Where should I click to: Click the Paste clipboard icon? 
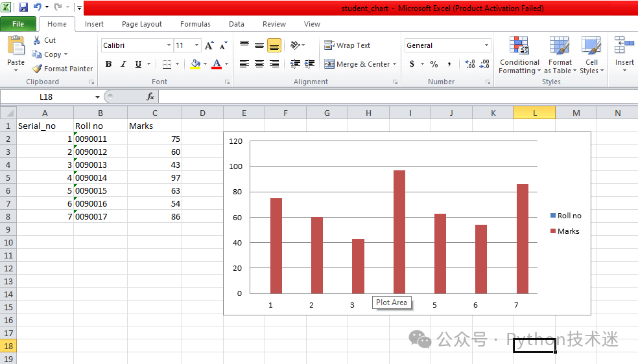(16, 45)
